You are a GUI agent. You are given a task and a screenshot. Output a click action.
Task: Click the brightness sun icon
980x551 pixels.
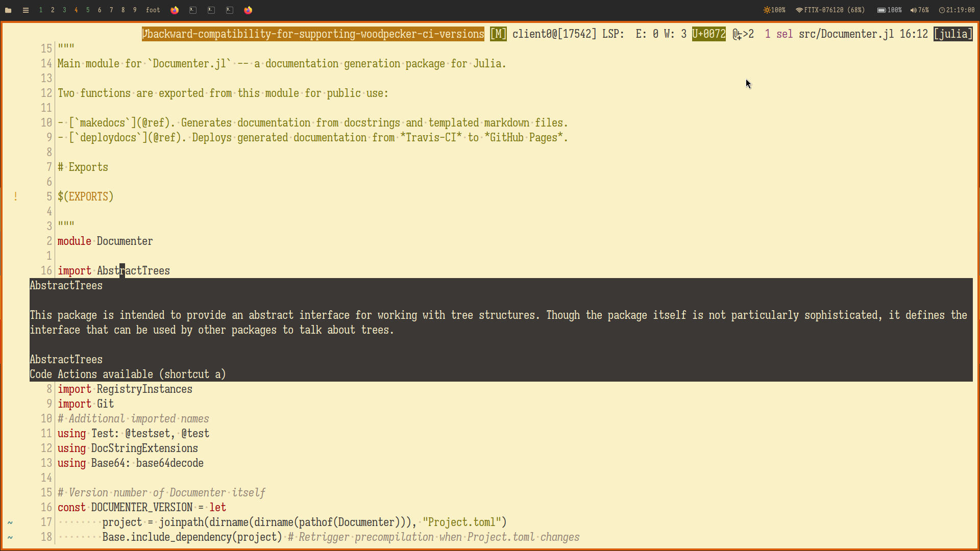tap(767, 10)
